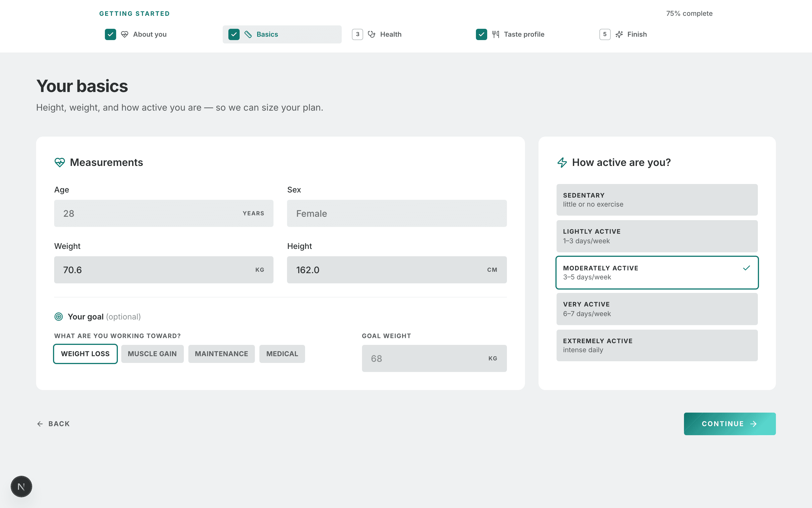Choose the Extremely Active level

[x=657, y=345]
